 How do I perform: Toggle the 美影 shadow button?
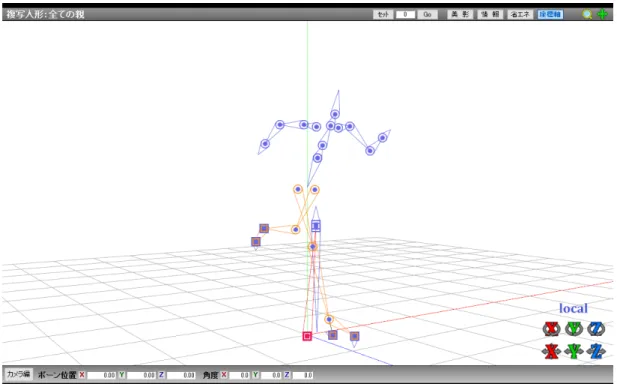click(460, 15)
